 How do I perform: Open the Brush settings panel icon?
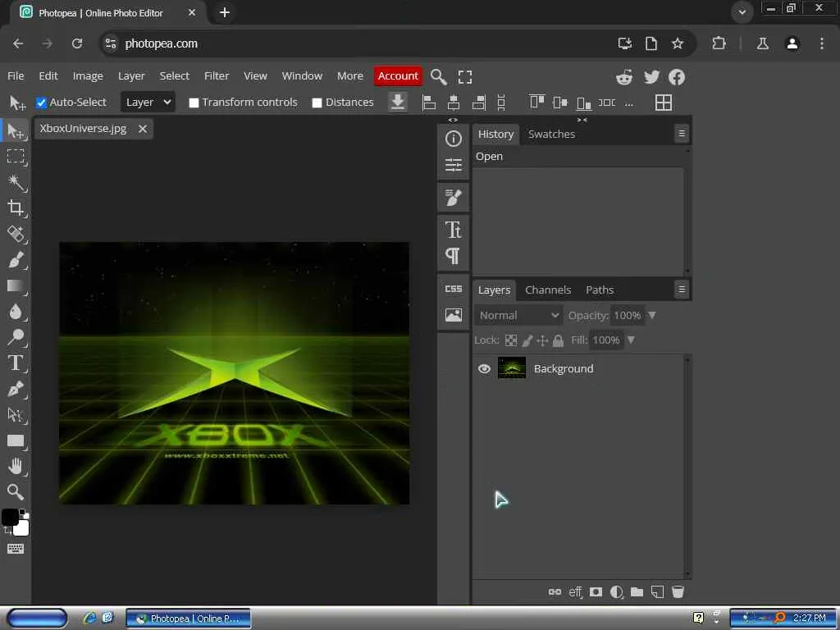coord(453,198)
